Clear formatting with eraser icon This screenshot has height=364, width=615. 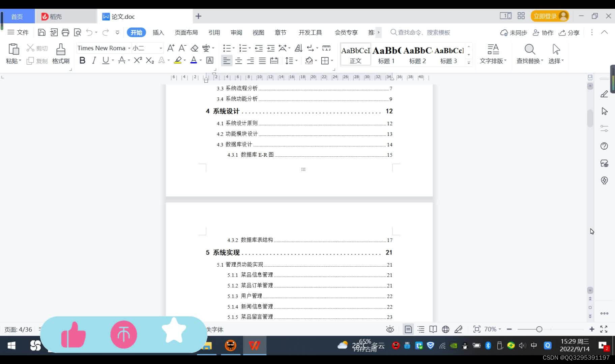[x=195, y=48]
